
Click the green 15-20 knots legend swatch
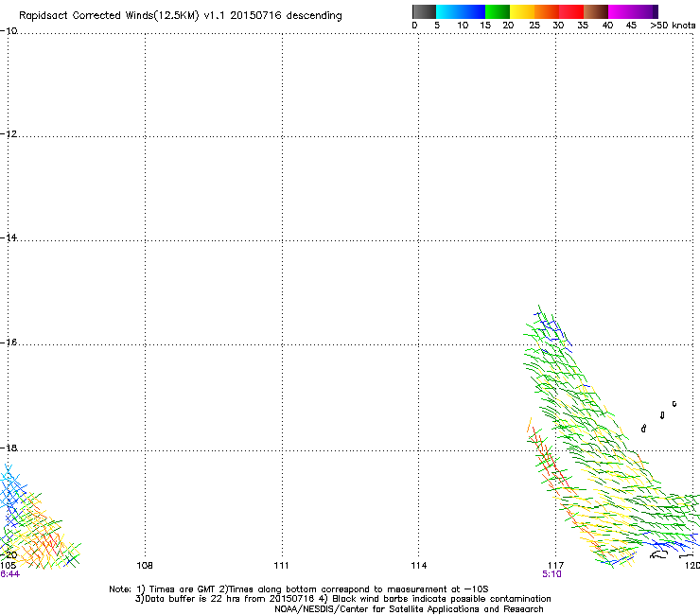[498, 11]
